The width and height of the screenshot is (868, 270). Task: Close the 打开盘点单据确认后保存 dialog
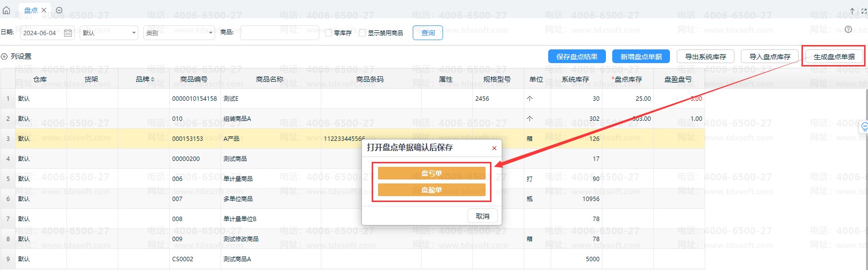coord(494,148)
